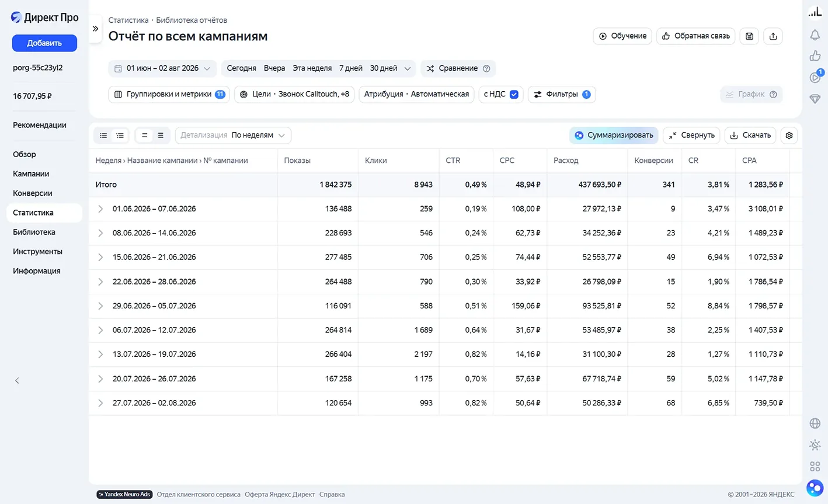Open table settings gear icon
The height and width of the screenshot is (504, 828).
(789, 135)
